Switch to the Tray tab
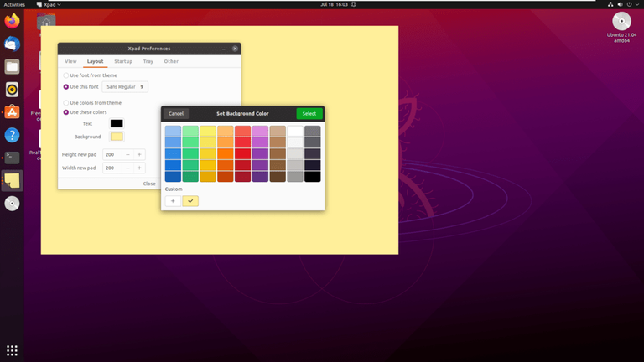Viewport: 644px width, 362px height. point(148,61)
